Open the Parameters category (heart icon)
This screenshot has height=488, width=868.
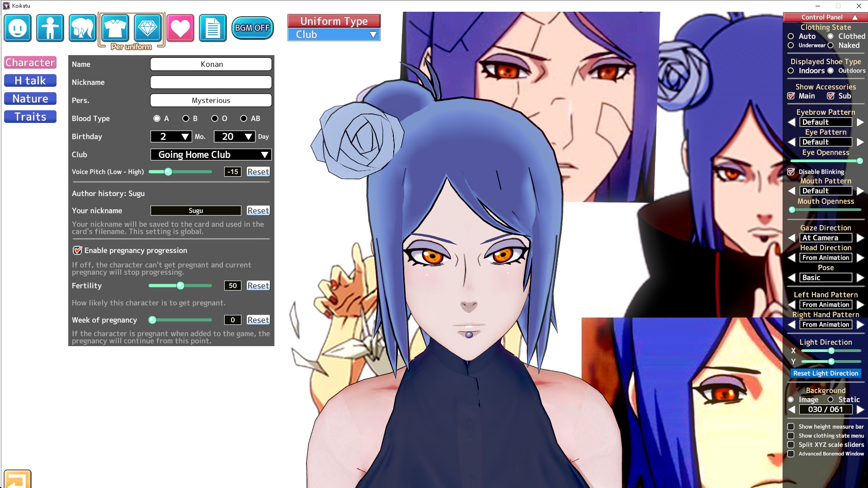180,28
